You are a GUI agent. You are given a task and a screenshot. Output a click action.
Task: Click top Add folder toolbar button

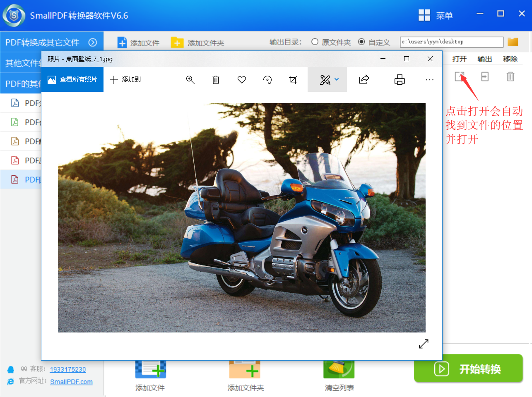(x=197, y=43)
